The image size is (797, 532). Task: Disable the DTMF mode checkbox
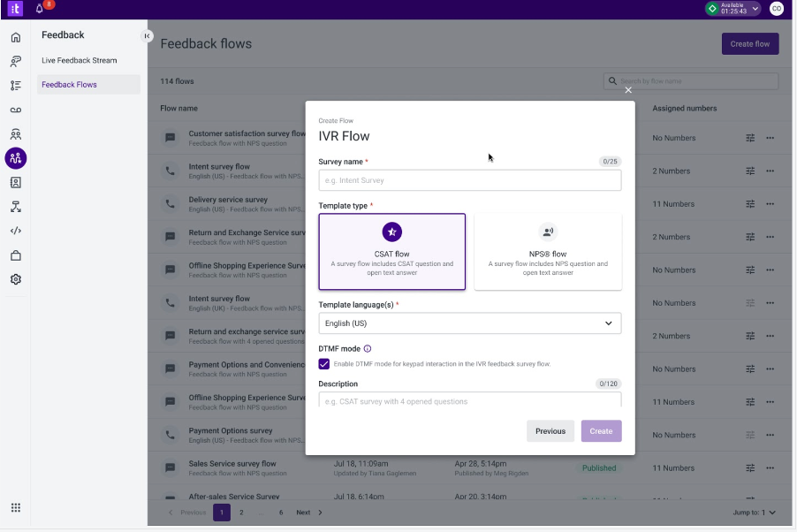point(323,364)
